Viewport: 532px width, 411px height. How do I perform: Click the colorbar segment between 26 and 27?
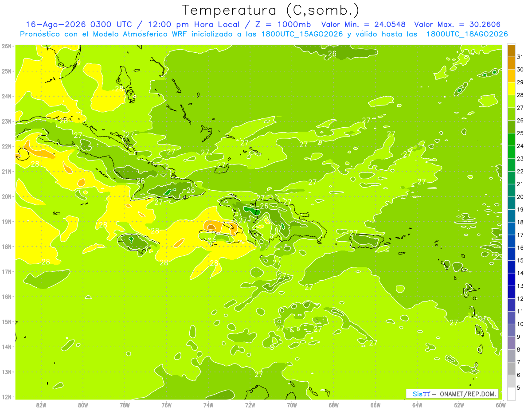(511, 114)
